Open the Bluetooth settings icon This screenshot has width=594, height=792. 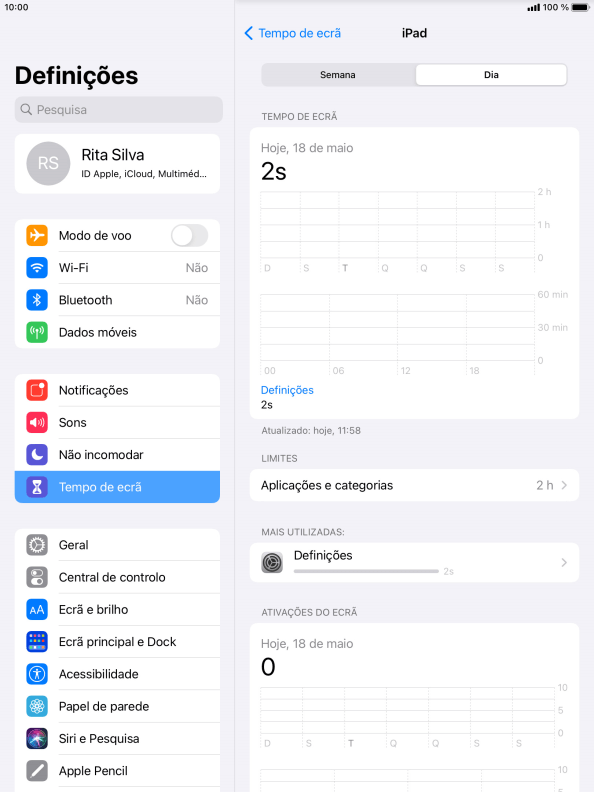point(37,300)
